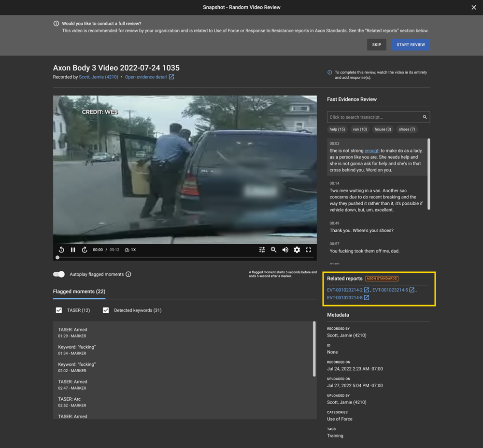The image size is (483, 448).
Task: Open the video adjustments sliders icon
Action: pyautogui.click(x=262, y=250)
